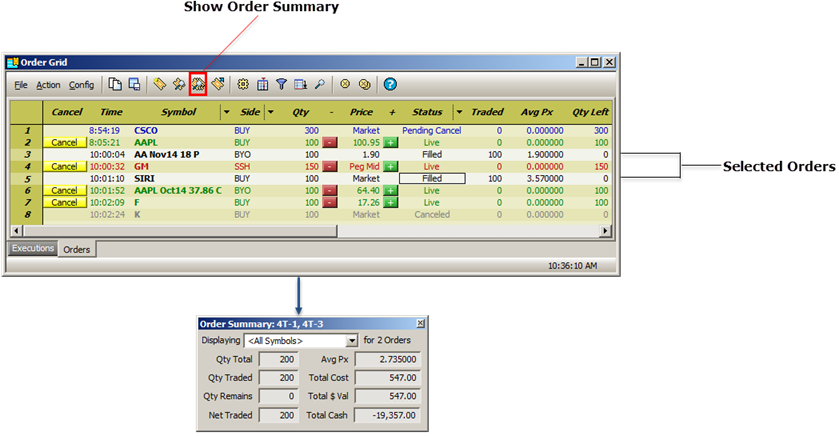This screenshot has height=436, width=839.
Task: Click the Total Cash field showing -19,357.00
Action: click(388, 415)
